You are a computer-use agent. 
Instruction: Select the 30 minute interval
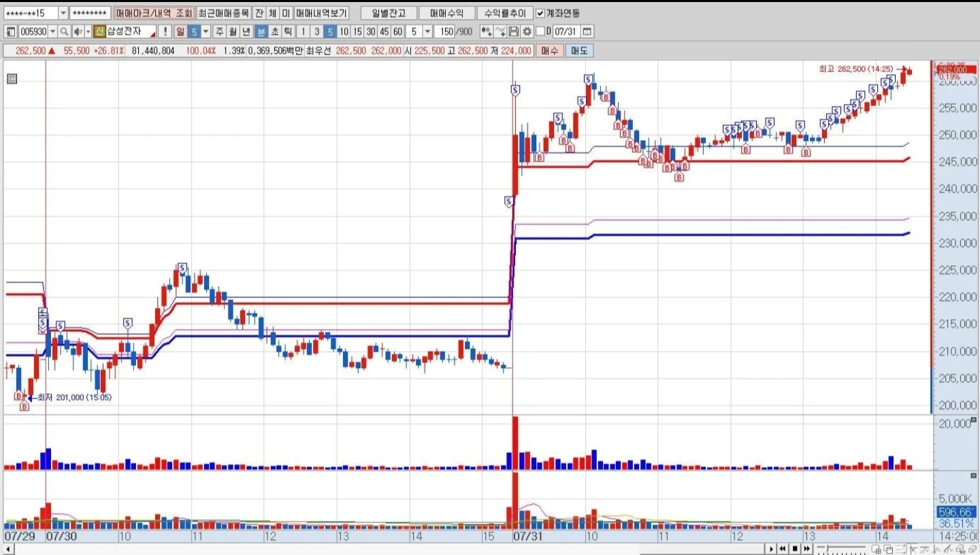pyautogui.click(x=371, y=31)
